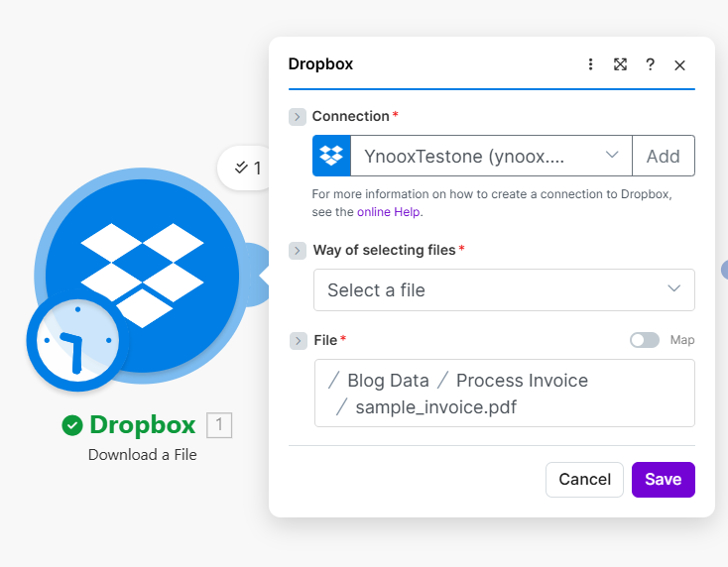728x567 pixels.
Task: Click the green check status icon
Action: 72,425
